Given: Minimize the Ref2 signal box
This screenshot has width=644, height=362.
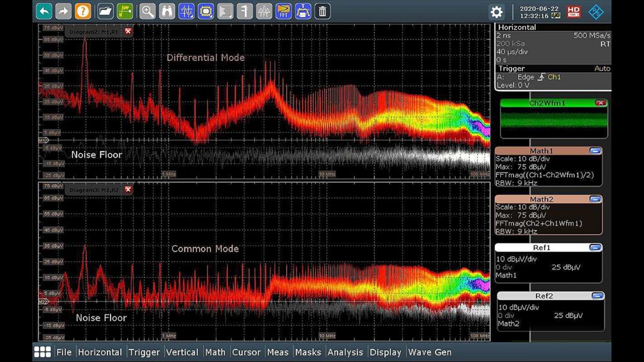Looking at the screenshot, I should point(597,296).
